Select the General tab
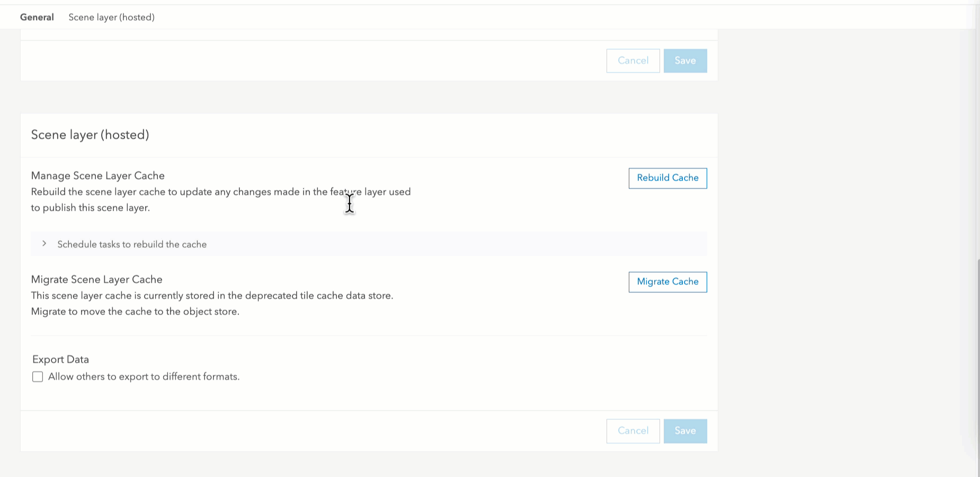 pyautogui.click(x=37, y=17)
